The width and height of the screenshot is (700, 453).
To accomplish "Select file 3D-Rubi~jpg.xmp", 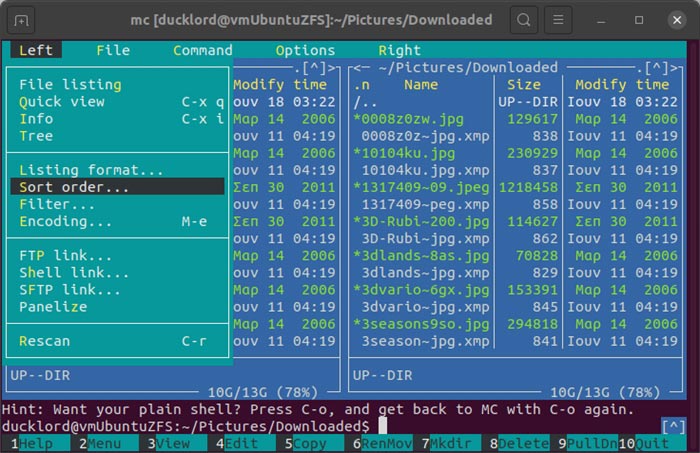I will (423, 238).
